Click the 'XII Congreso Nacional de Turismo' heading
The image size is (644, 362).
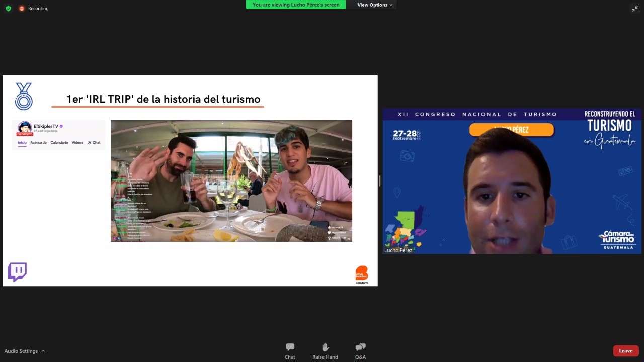point(477,114)
